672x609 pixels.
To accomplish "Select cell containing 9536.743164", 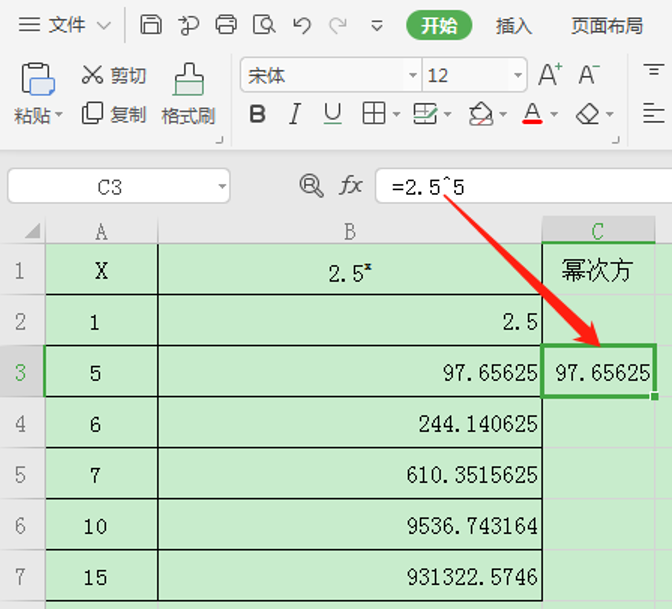I will (x=350, y=525).
